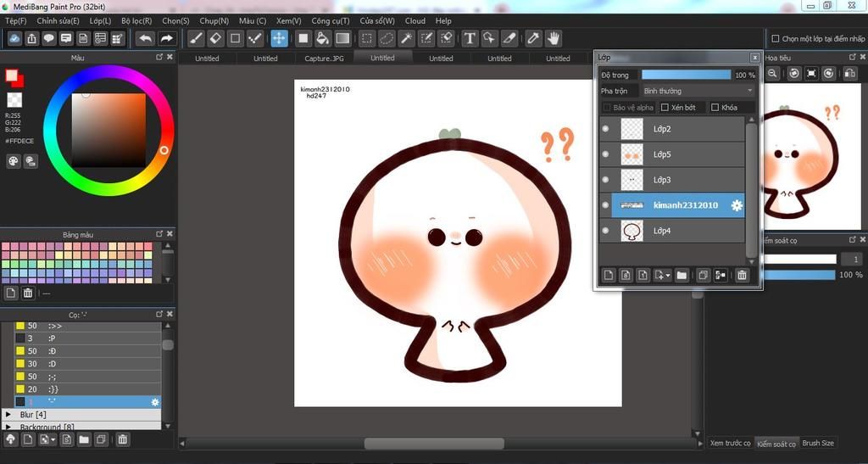Click the cloud save icon in toolbar
Image resolution: width=868 pixels, height=464 pixels.
(15, 38)
